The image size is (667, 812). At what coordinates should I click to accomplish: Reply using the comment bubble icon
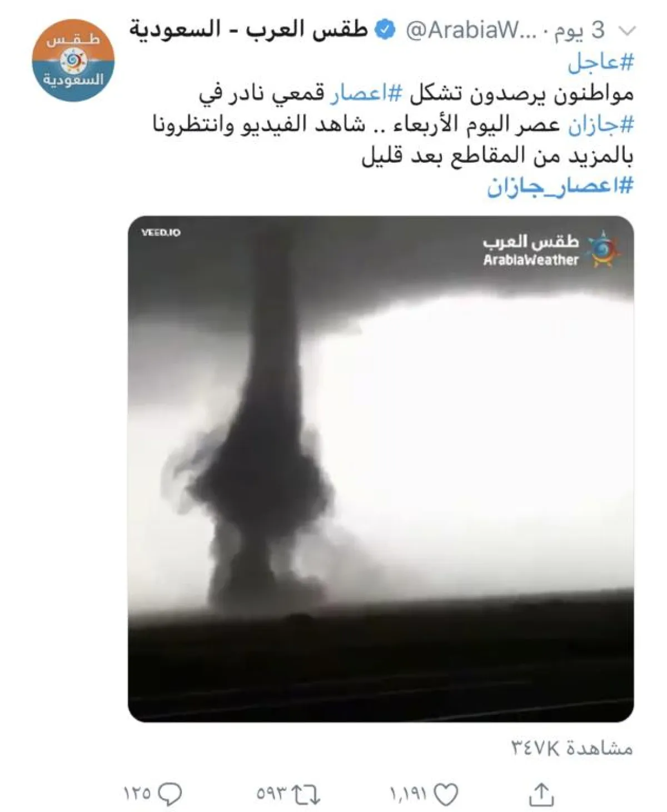point(170,794)
